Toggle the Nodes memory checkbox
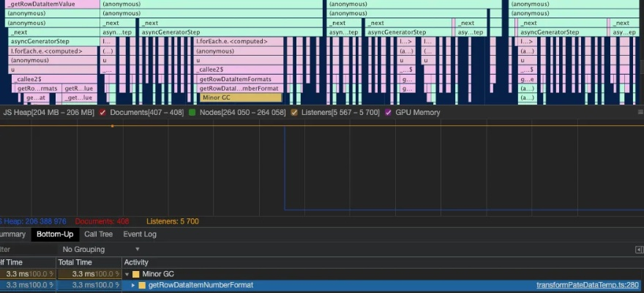 pyautogui.click(x=192, y=113)
